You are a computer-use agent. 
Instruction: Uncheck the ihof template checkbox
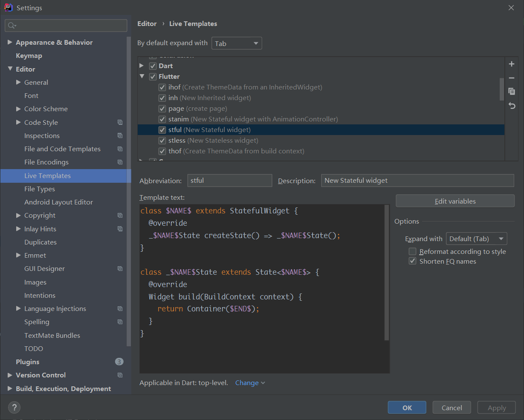point(162,87)
